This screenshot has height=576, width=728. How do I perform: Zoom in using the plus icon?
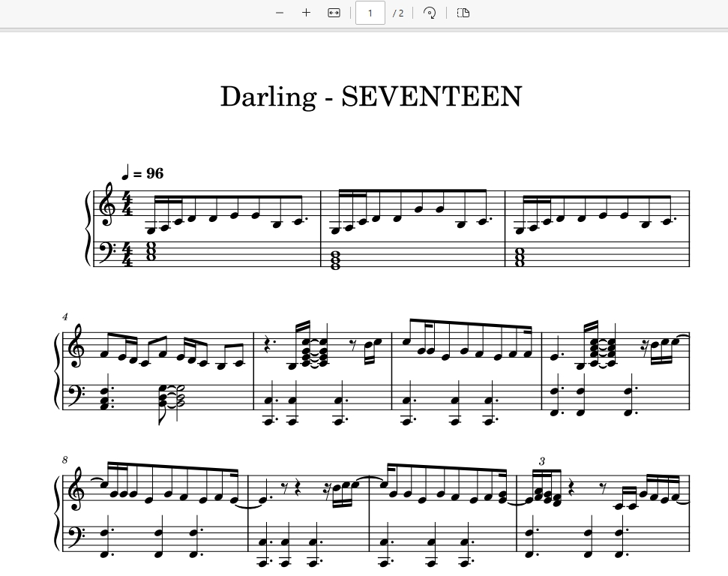306,13
